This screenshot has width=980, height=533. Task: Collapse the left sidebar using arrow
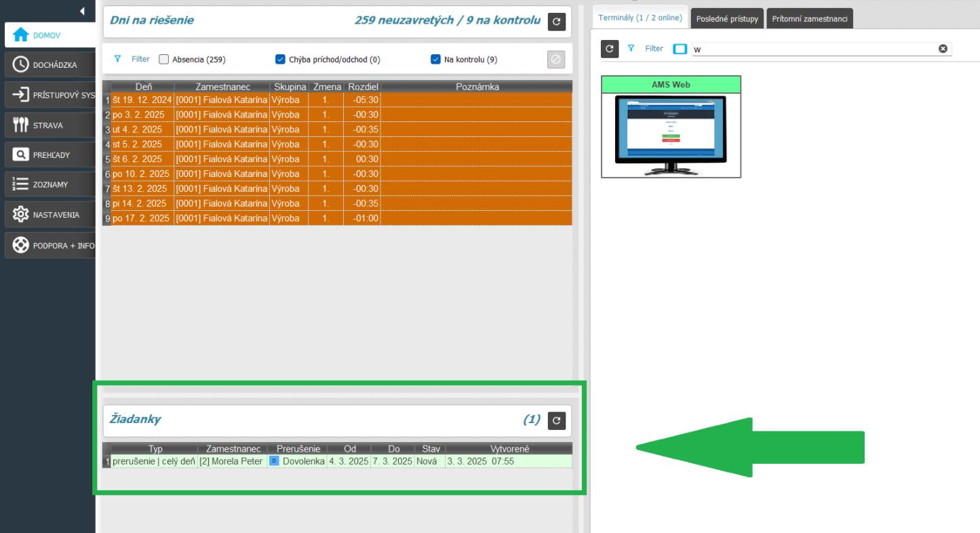pyautogui.click(x=82, y=11)
